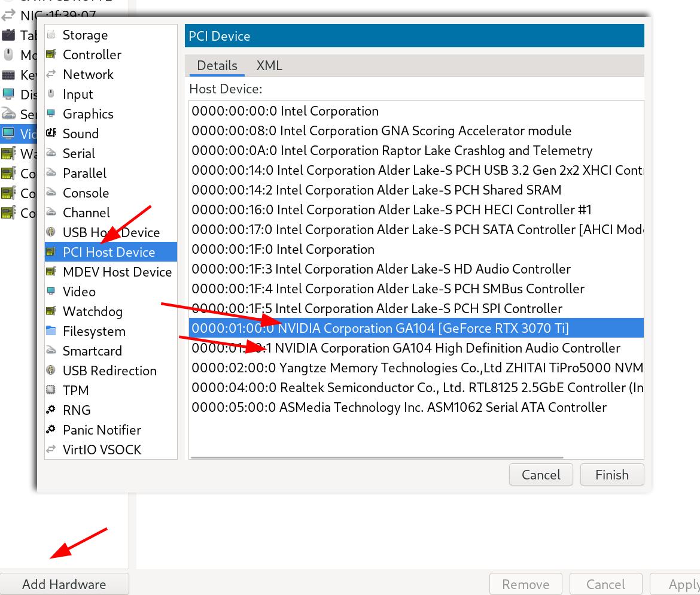Screen dimensions: 700x595
Task: Select the Watchdog icon
Action: pyautogui.click(x=51, y=311)
